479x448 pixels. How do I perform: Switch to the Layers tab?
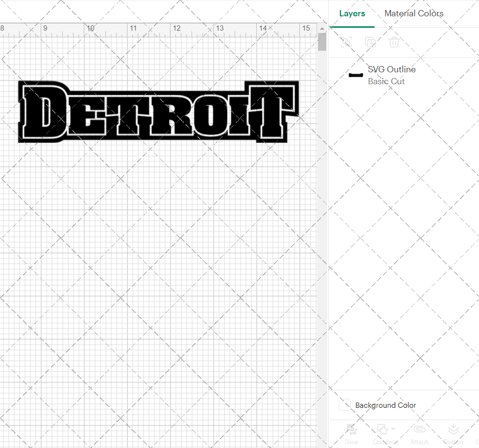click(352, 13)
